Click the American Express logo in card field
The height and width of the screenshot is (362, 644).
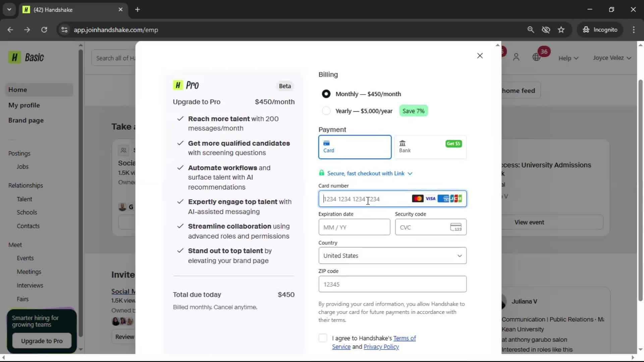(443, 199)
